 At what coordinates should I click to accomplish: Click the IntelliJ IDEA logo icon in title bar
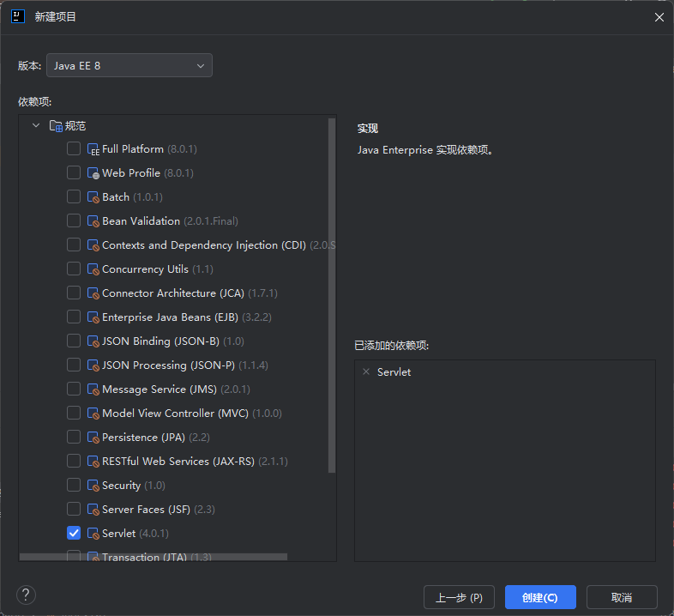[x=18, y=17]
